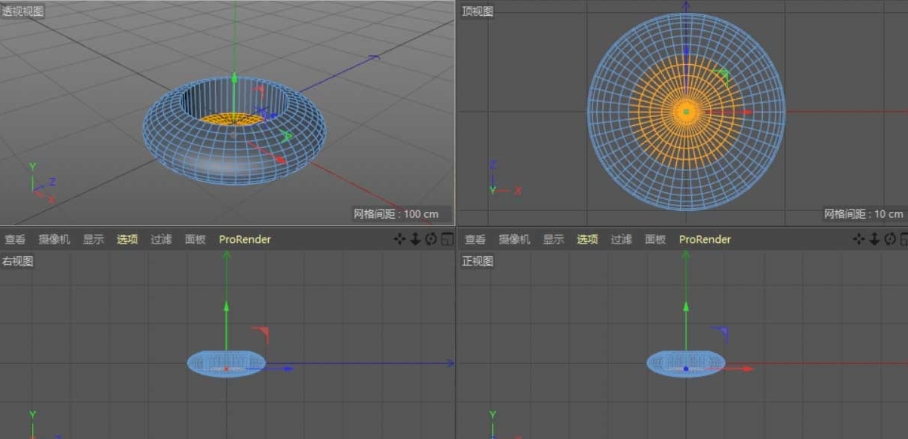Open 摄像机 menu above the front view

point(513,240)
